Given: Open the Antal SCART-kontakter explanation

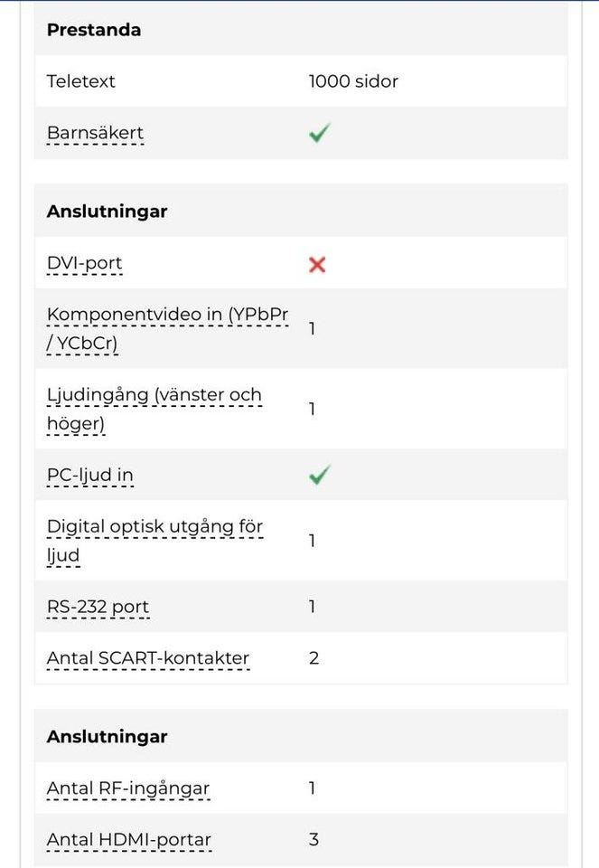Looking at the screenshot, I should click(x=148, y=657).
